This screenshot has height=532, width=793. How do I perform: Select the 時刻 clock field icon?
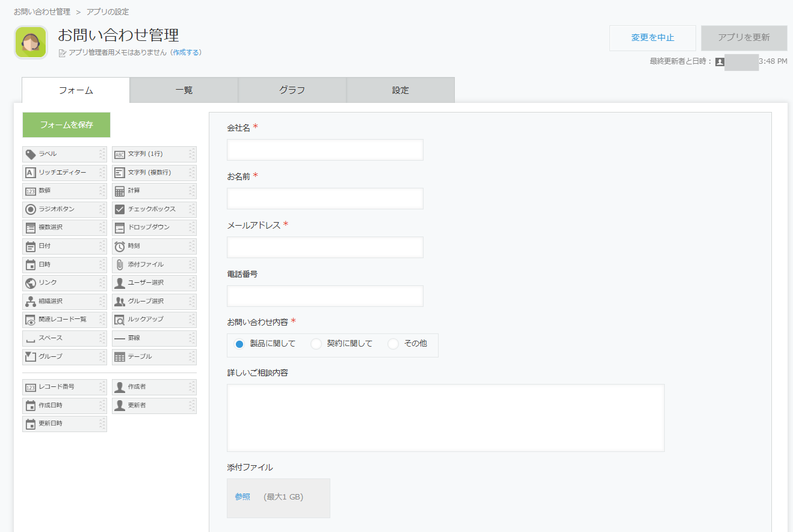pos(120,246)
